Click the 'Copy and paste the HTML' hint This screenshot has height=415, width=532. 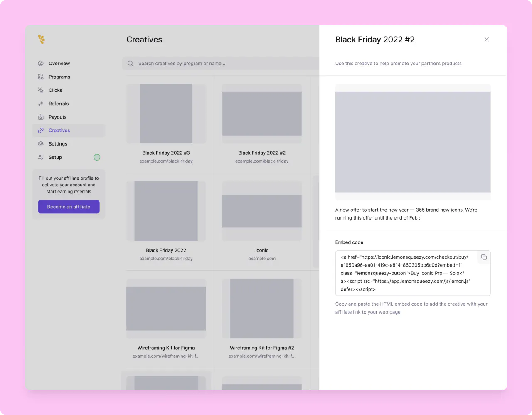tap(411, 308)
